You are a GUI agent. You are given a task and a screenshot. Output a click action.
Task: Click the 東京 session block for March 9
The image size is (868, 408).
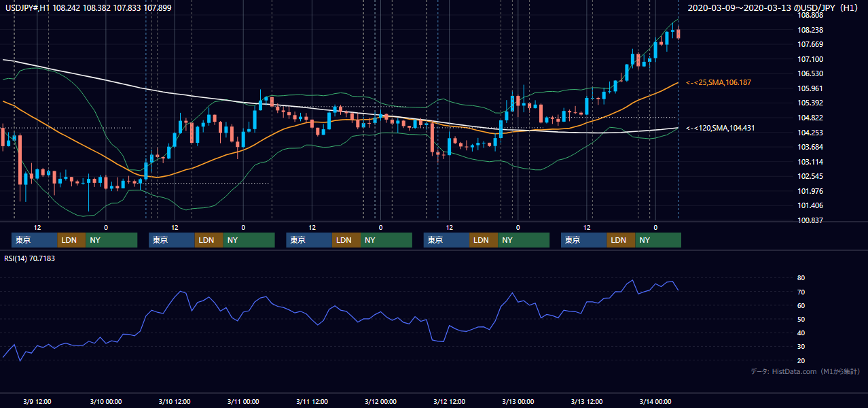tap(35, 240)
